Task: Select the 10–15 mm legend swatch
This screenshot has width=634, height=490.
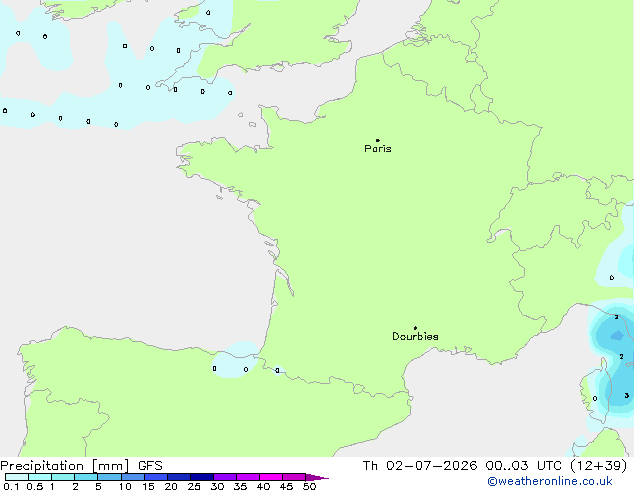Action: tap(133, 477)
